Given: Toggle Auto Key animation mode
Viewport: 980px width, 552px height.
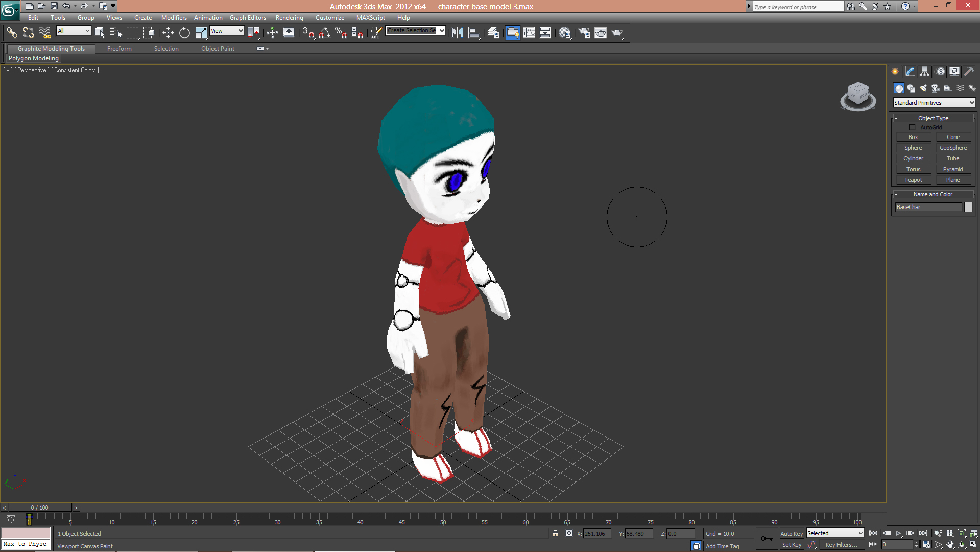Looking at the screenshot, I should (792, 534).
